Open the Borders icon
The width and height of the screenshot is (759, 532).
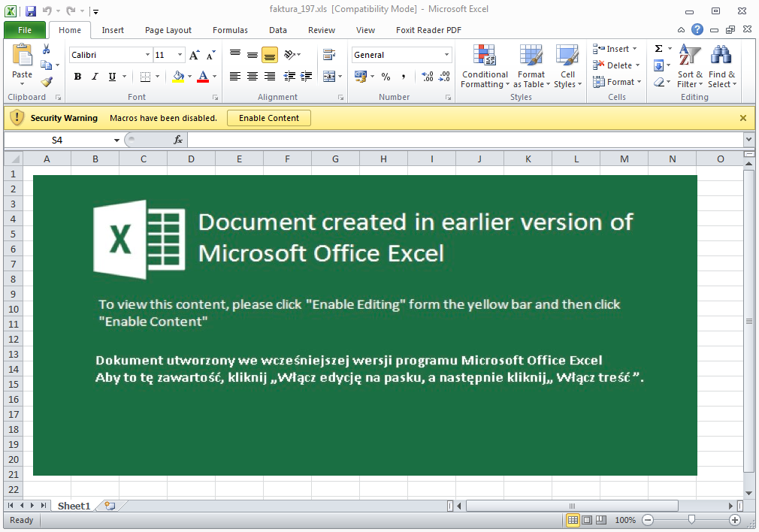tap(145, 77)
